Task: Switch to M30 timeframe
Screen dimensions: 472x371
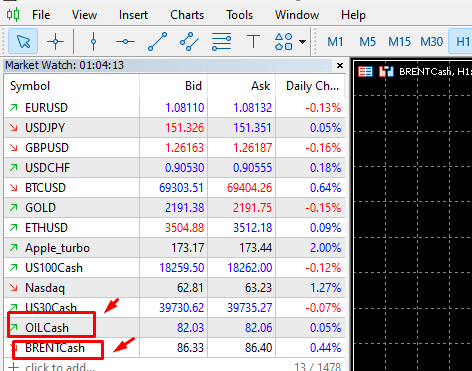Action: point(431,42)
